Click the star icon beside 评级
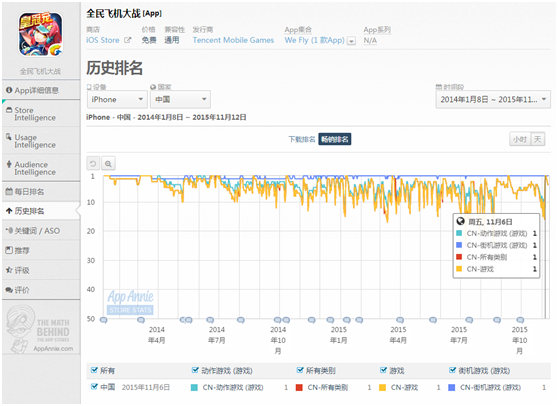This screenshot has height=406, width=558. point(9,270)
